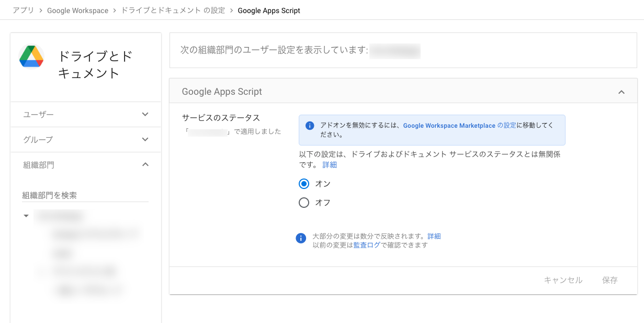Screen dimensions: 644x323
Task: Open 詳細 link after ステータスとは無関係です
Action: [x=330, y=164]
